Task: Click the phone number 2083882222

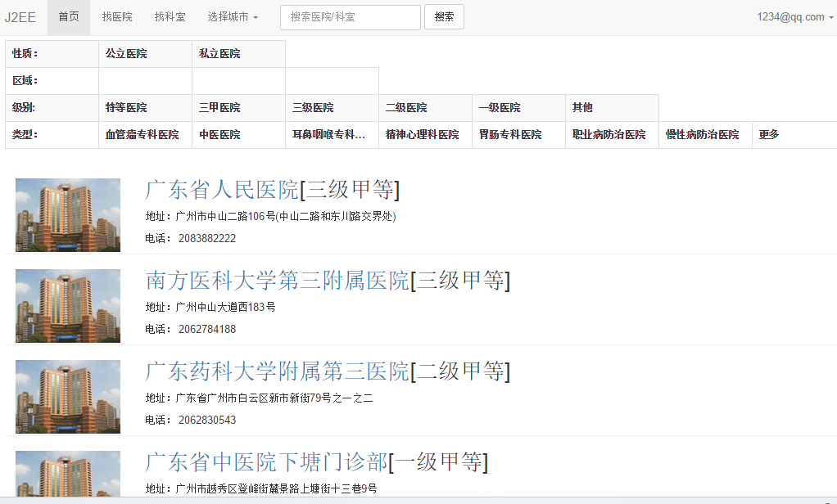Action: tap(207, 238)
